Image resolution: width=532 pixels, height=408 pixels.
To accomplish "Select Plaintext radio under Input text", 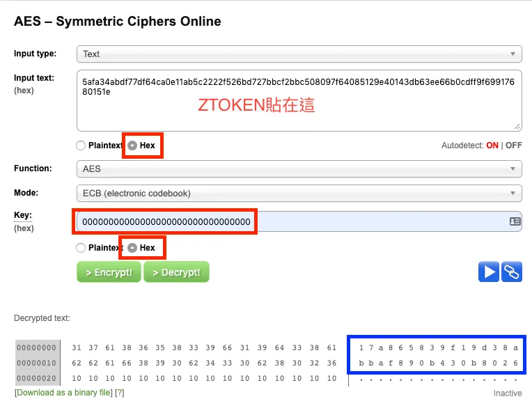I will (81, 146).
